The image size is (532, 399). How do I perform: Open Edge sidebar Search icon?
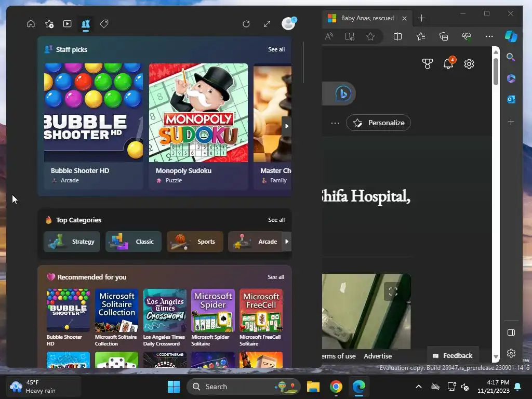[511, 57]
